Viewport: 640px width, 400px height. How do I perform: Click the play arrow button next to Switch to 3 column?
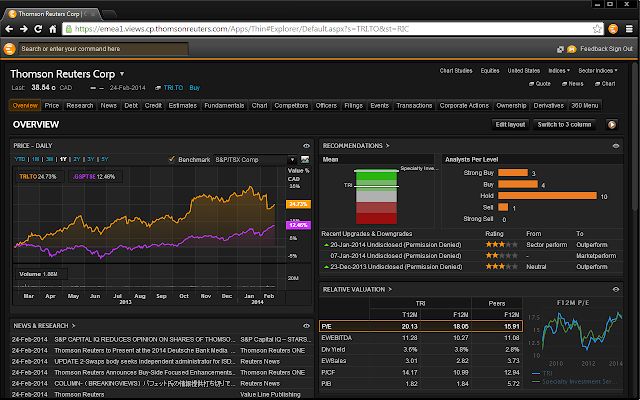pos(611,124)
